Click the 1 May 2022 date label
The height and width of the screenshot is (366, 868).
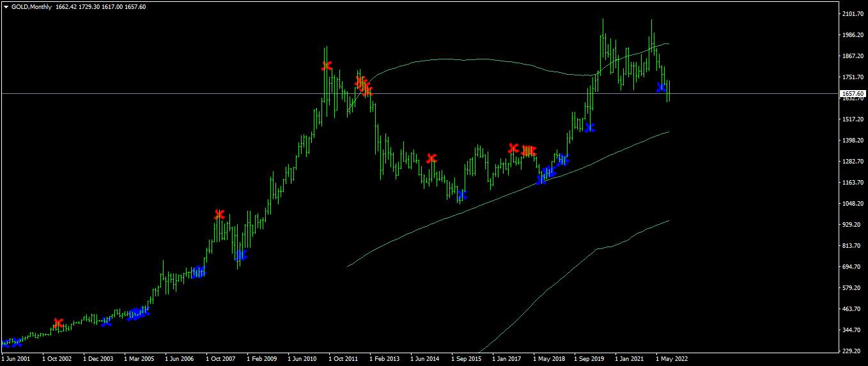click(670, 359)
